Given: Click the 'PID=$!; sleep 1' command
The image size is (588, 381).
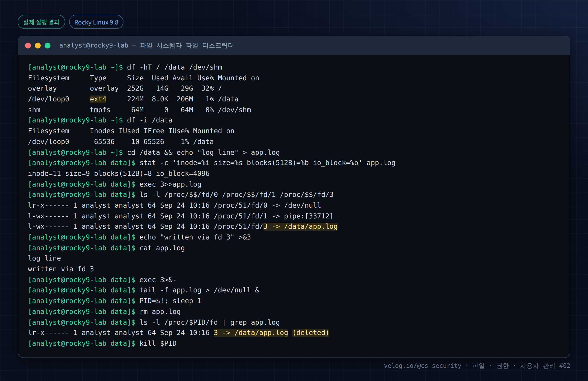Looking at the screenshot, I should tap(170, 301).
